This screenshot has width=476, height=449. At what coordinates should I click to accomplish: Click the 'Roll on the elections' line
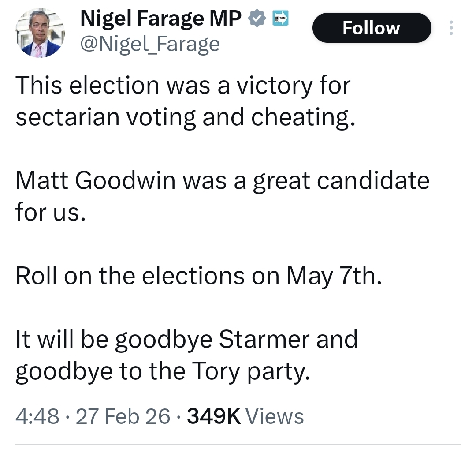tap(198, 276)
